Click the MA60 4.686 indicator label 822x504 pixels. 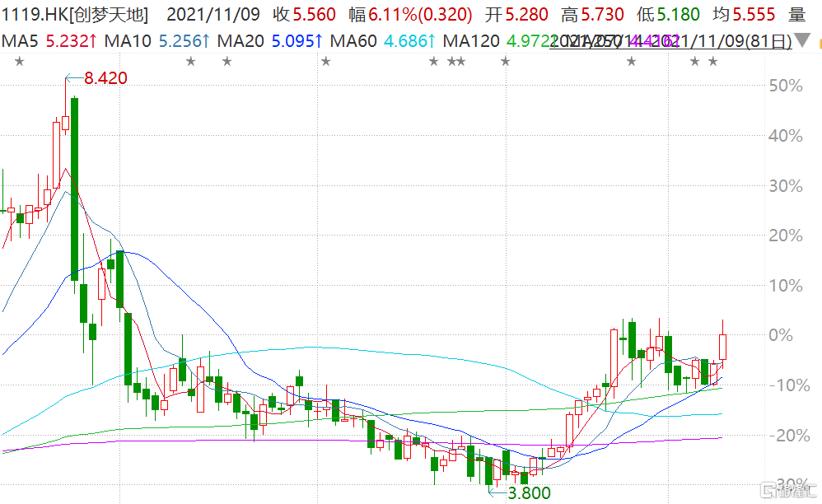[383, 40]
